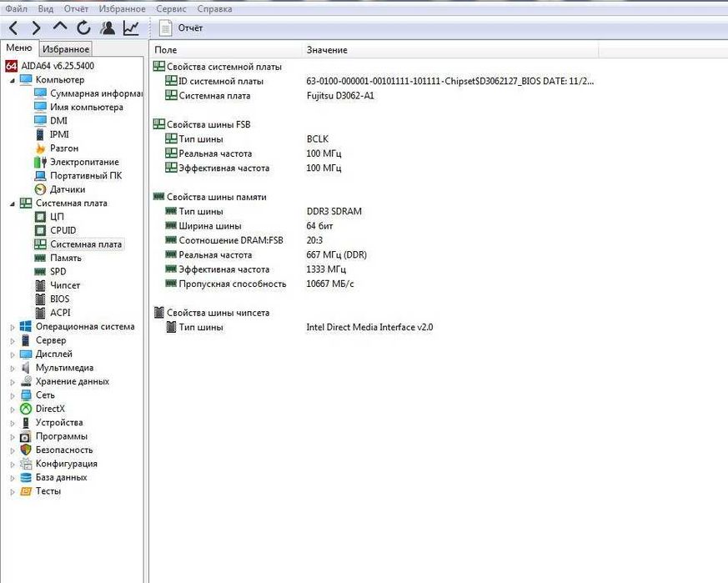Go back with the left arrow toolbar icon
The height and width of the screenshot is (583, 728).
pos(13,28)
